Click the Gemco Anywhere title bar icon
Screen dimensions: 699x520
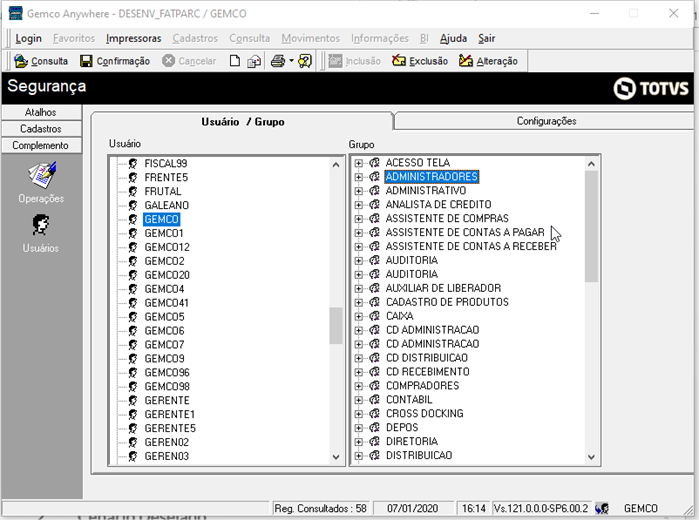(16, 13)
